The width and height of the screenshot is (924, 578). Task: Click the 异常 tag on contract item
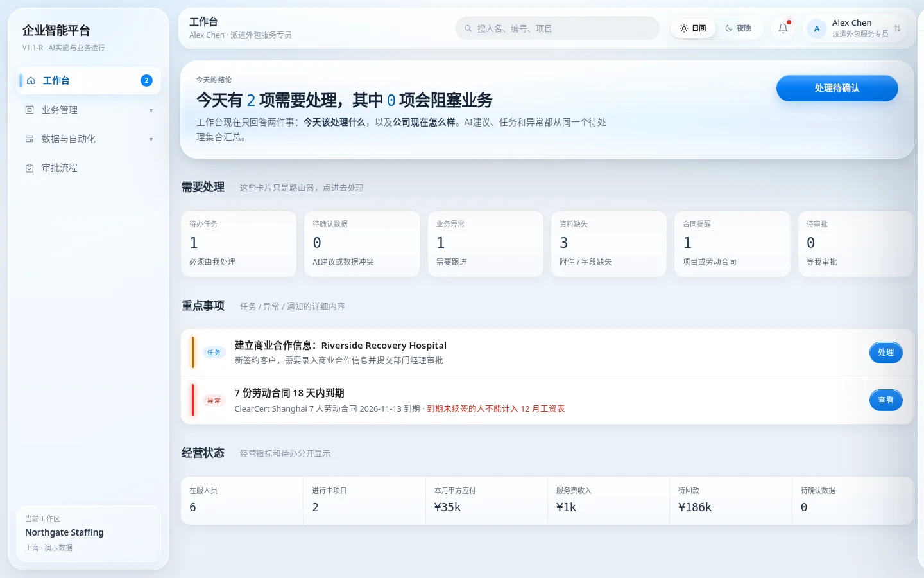coord(214,400)
